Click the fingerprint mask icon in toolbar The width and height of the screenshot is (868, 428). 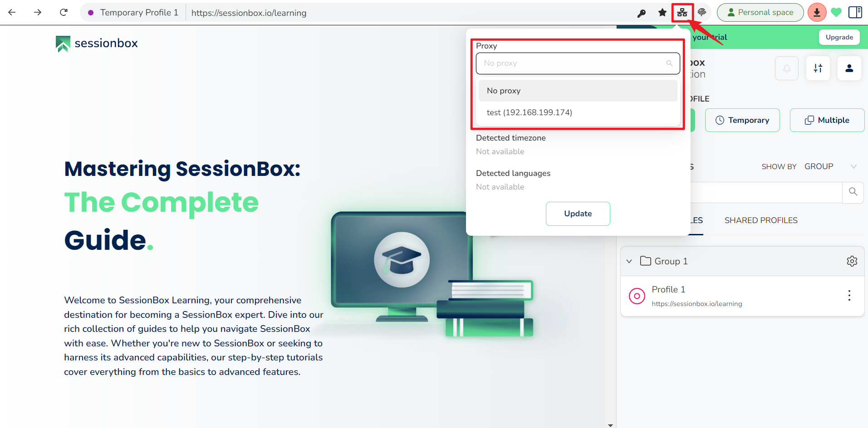[702, 12]
